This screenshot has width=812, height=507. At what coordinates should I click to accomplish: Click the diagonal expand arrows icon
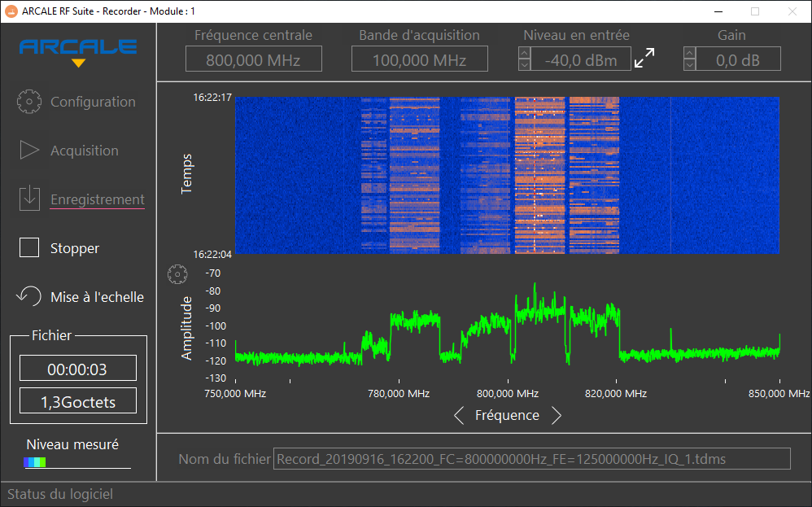644,59
